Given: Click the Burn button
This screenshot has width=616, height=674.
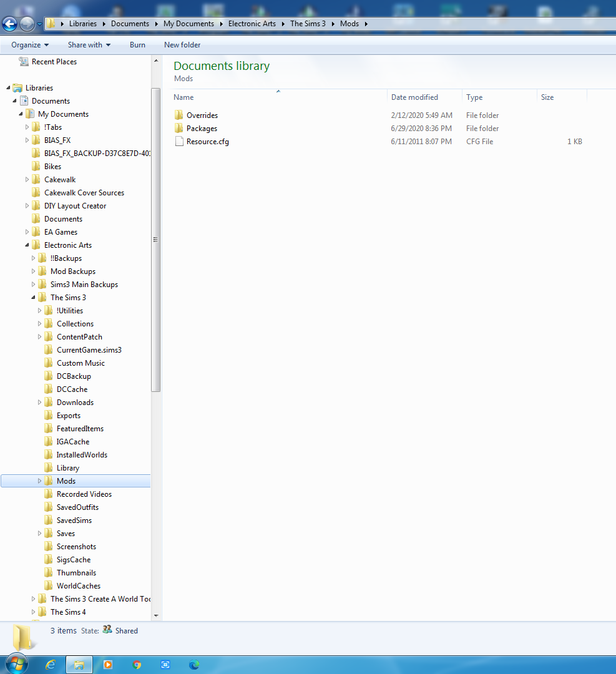Looking at the screenshot, I should pyautogui.click(x=137, y=45).
